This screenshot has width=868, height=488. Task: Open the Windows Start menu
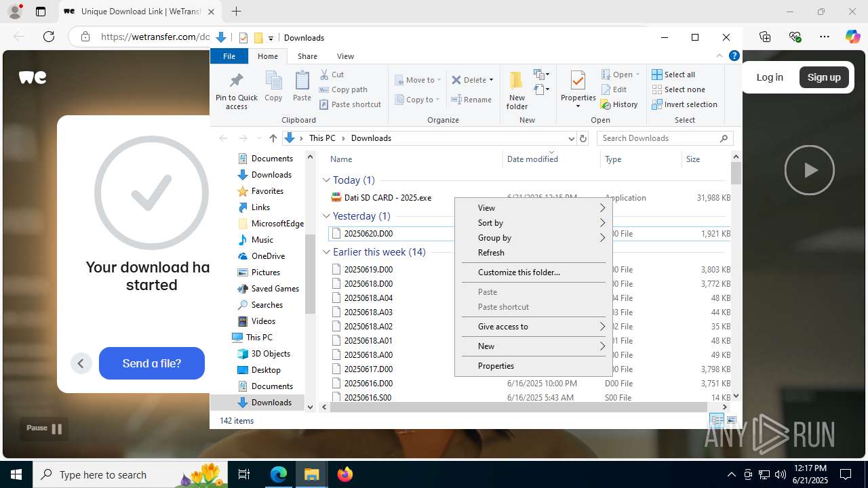16,474
